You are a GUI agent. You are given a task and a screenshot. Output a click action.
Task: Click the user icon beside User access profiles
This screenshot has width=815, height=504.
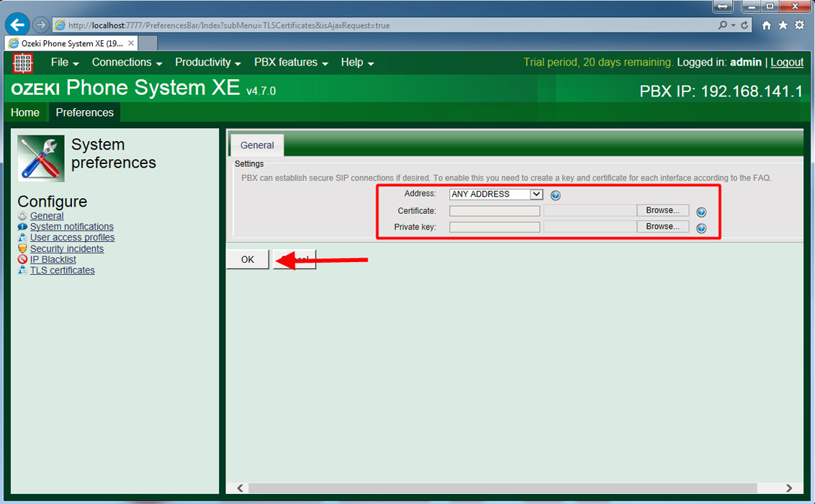(x=22, y=238)
